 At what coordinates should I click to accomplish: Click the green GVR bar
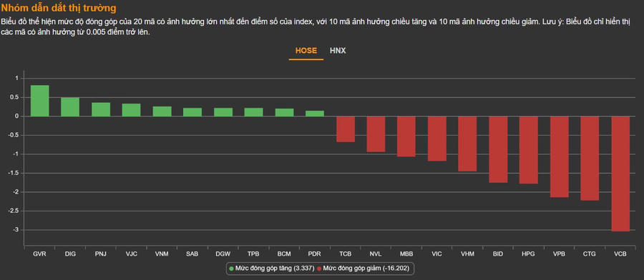(40, 101)
